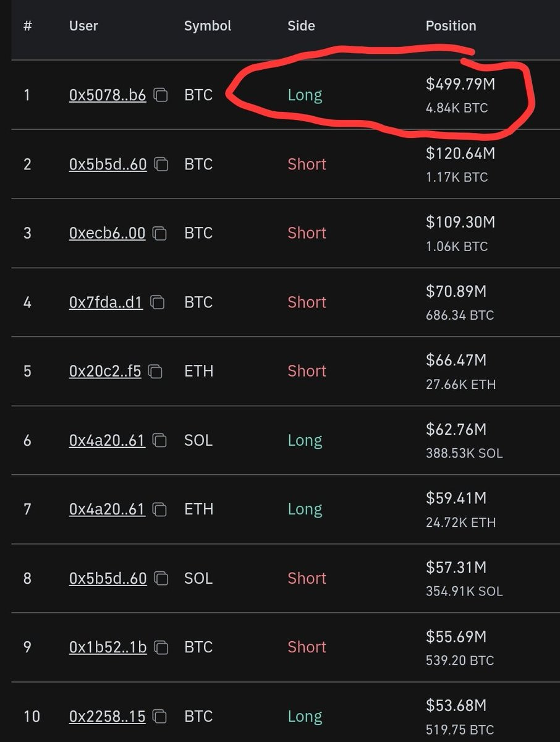560x742 pixels.
Task: Copy address 0x2258..15 with copy icon
Action: point(160,717)
